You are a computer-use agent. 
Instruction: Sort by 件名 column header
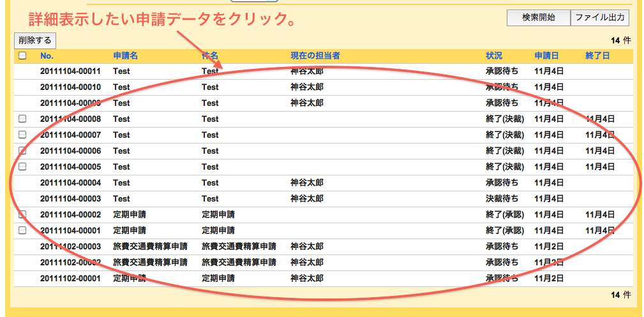210,56
